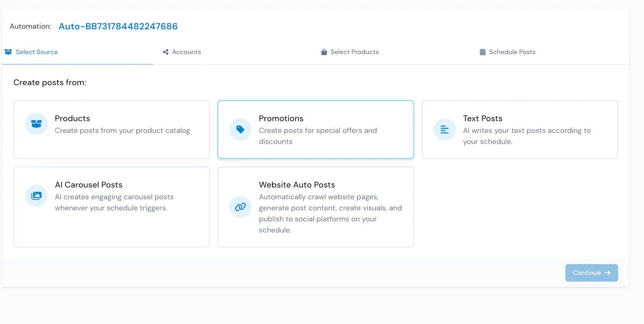Switch to the Select Source tab
The image size is (644, 324).
point(78,52)
